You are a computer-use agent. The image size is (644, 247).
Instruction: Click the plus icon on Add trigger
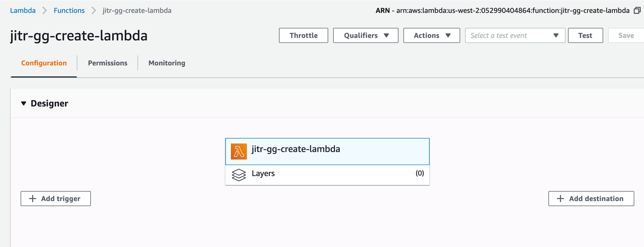pyautogui.click(x=33, y=199)
